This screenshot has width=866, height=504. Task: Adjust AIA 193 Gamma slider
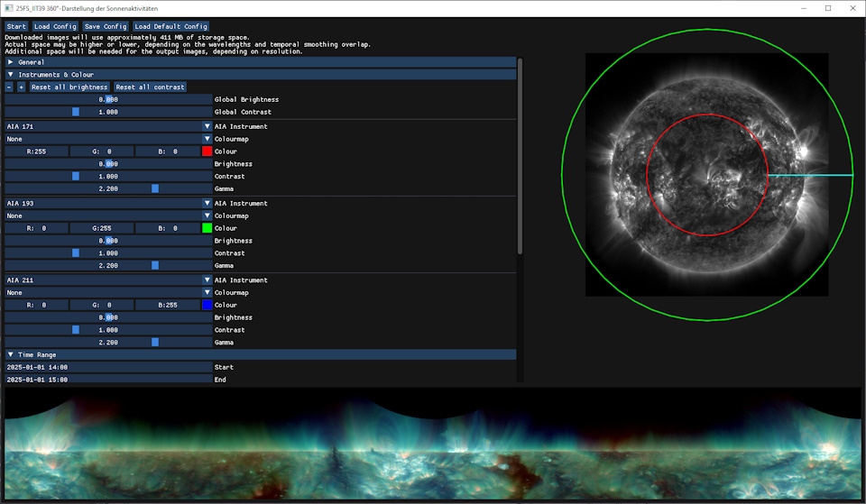tap(109, 266)
